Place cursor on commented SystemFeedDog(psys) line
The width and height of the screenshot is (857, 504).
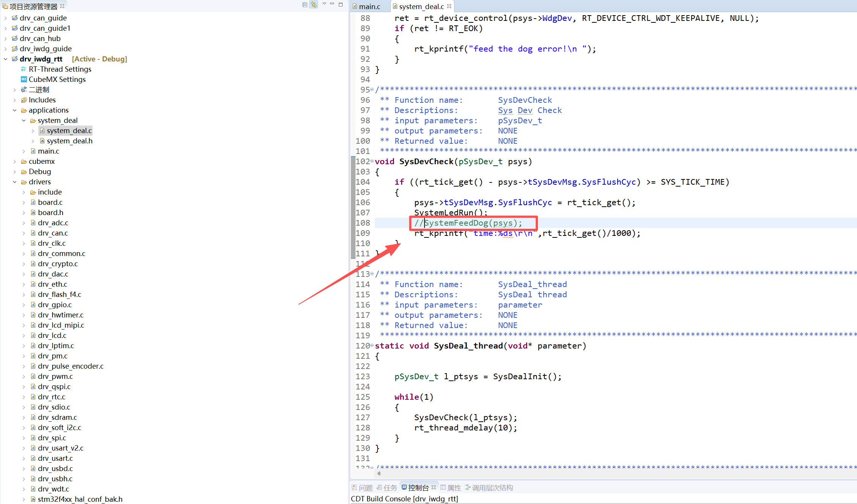[x=468, y=223]
